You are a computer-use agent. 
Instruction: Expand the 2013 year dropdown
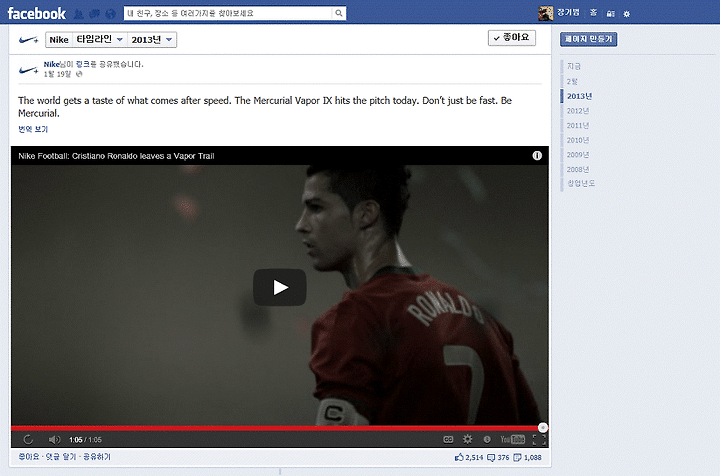click(x=152, y=39)
